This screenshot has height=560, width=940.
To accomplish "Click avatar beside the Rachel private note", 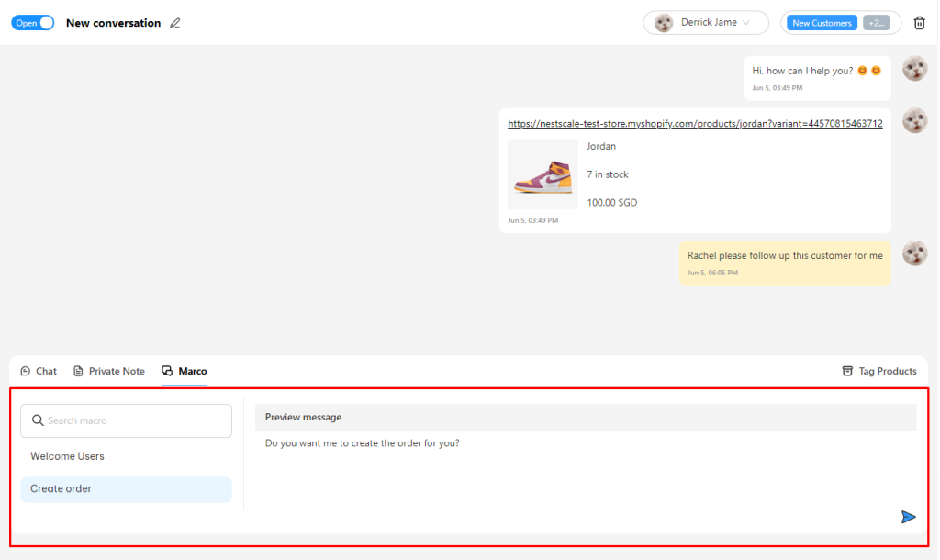I will click(x=915, y=253).
